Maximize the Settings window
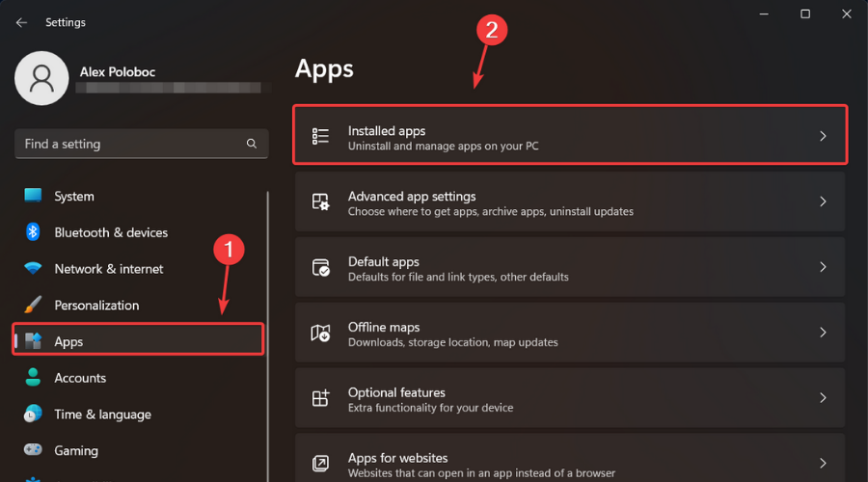Viewport: 868px width, 482px height. coord(805,13)
